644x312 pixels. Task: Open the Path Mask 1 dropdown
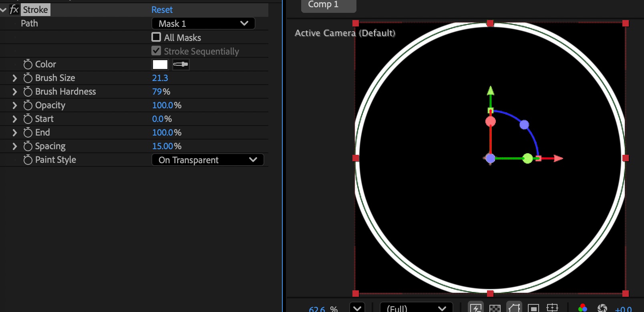(203, 24)
